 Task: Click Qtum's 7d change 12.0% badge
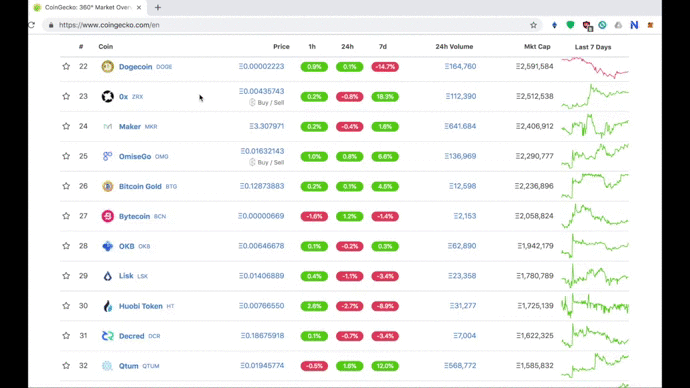coord(385,366)
